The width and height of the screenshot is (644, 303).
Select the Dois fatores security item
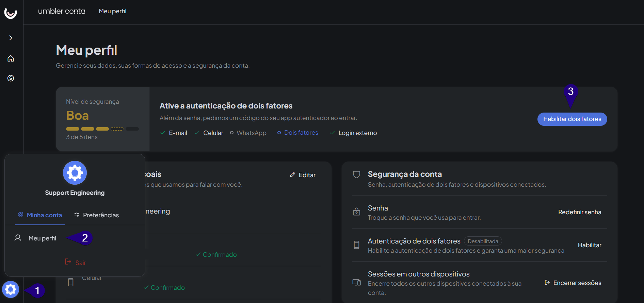pos(297,133)
